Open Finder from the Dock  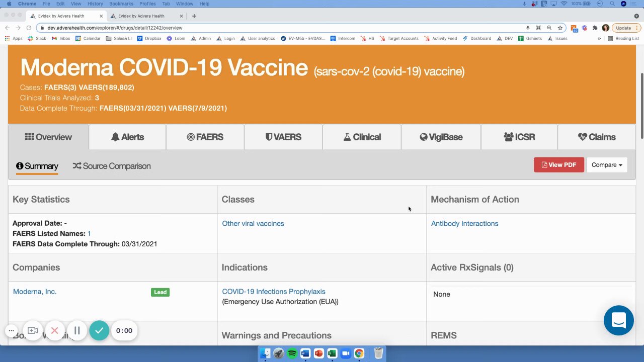point(265,353)
